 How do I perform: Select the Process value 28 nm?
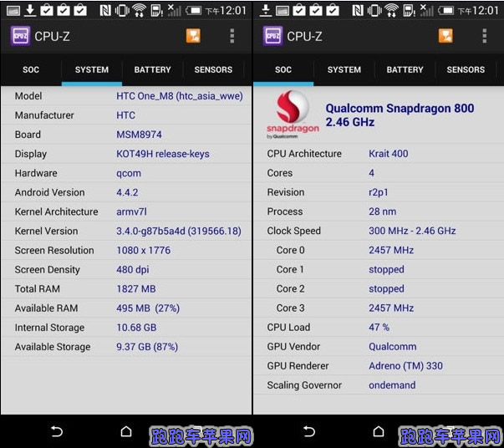pyautogui.click(x=382, y=211)
